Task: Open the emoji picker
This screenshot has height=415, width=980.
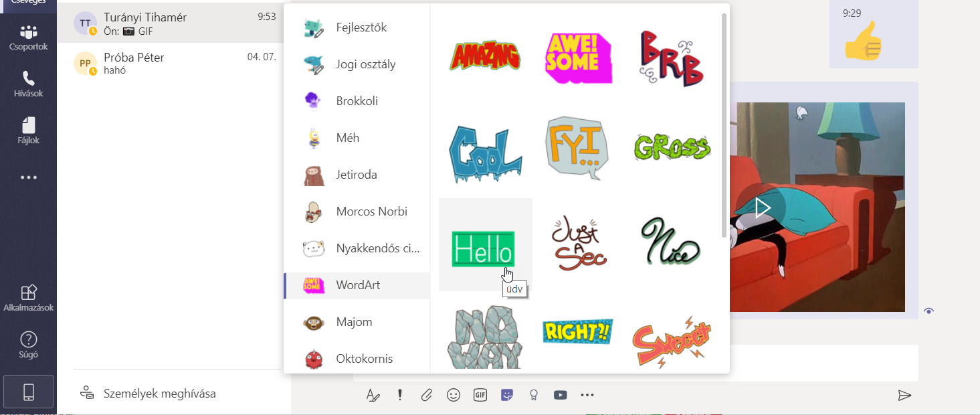Action: pos(454,395)
